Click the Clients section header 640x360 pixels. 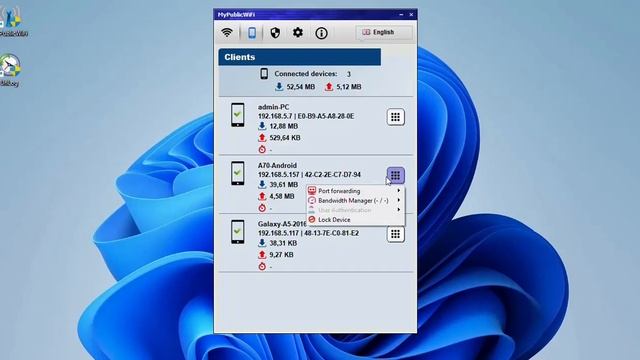[x=300, y=57]
